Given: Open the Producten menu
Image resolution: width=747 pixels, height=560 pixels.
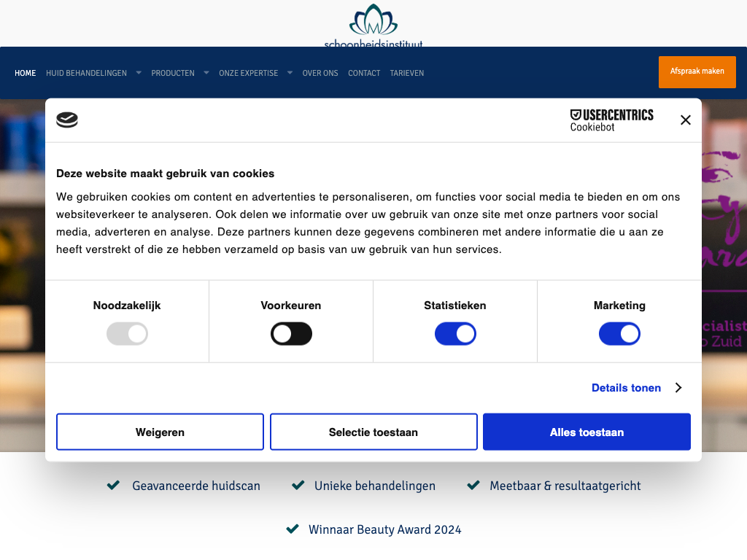Looking at the screenshot, I should [x=173, y=73].
